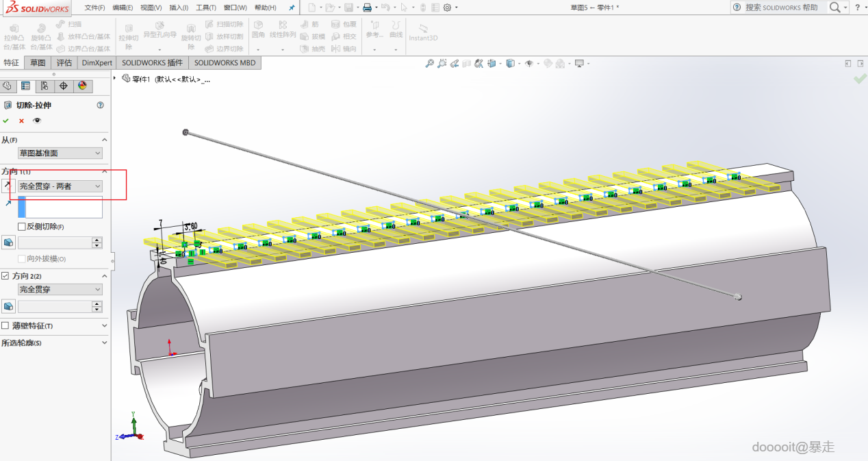Click the Print icon in the top toolbar
The height and width of the screenshot is (461, 868).
[x=367, y=8]
